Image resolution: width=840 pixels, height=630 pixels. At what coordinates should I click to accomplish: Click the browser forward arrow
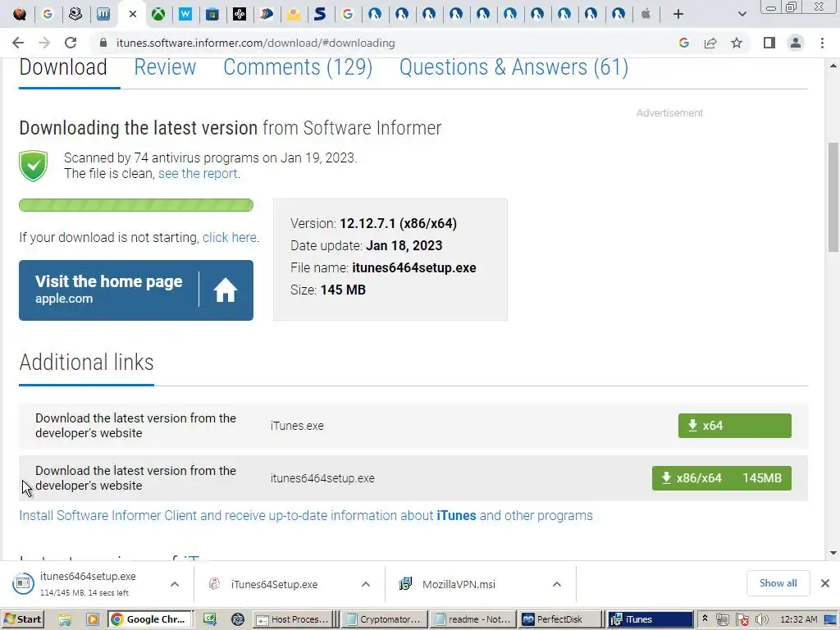point(44,43)
